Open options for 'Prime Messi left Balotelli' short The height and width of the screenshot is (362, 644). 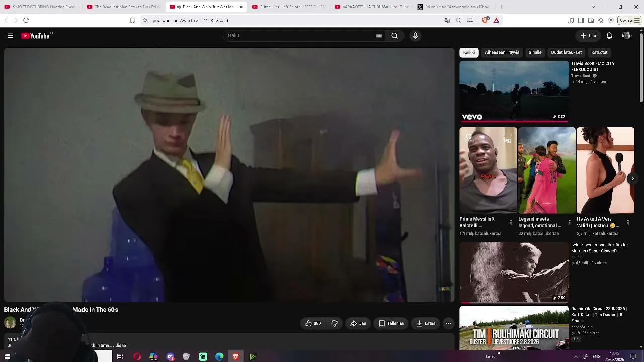point(511,222)
